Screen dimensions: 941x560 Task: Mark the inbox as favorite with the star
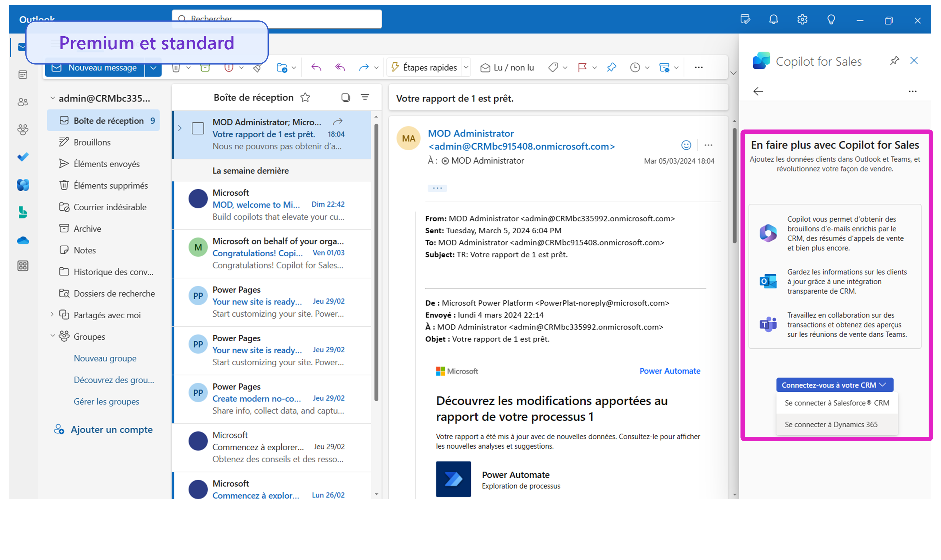(x=305, y=97)
